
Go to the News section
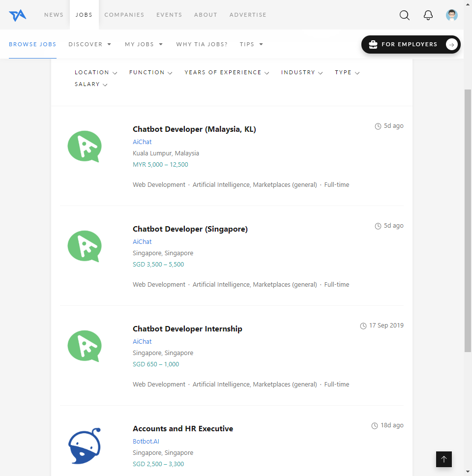(54, 15)
